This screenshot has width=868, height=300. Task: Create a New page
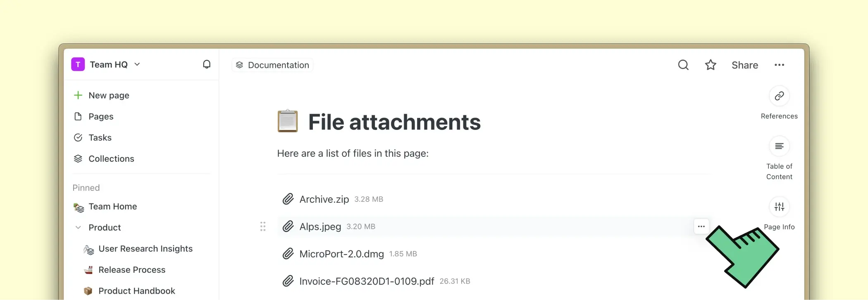109,96
